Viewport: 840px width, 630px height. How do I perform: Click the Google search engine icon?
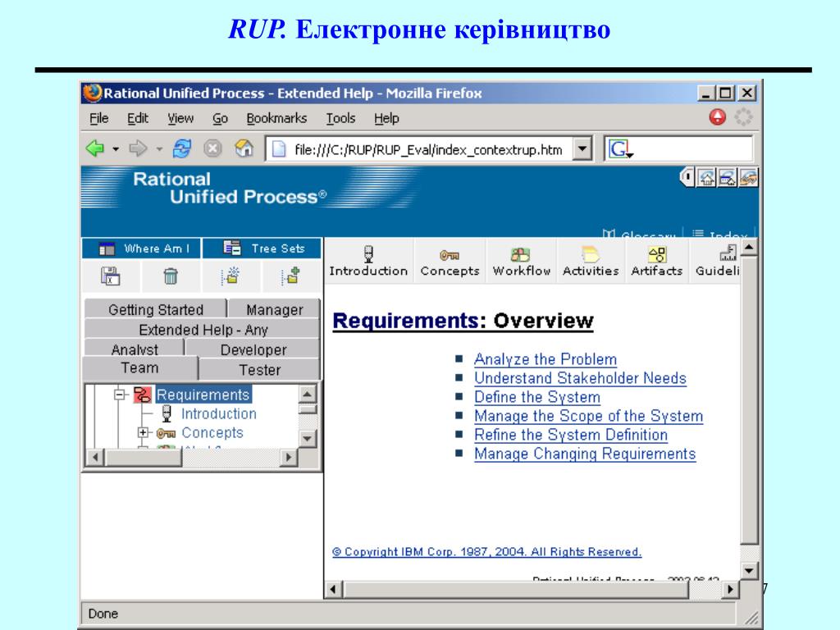click(x=619, y=149)
